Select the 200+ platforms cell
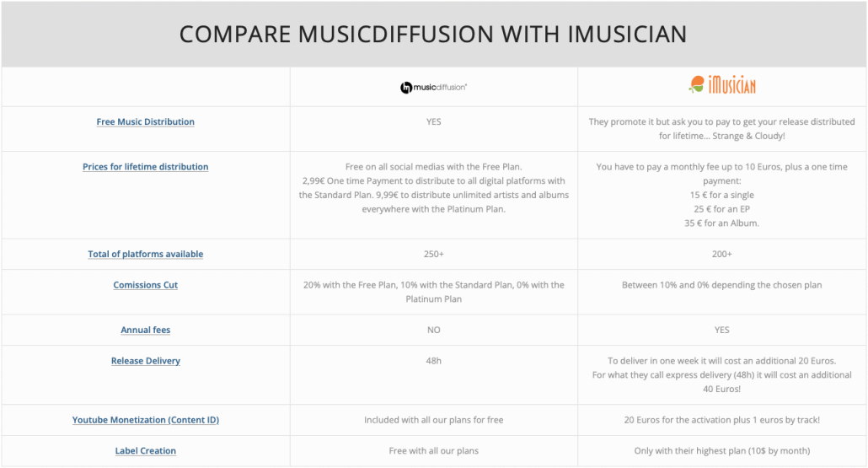 coord(722,254)
